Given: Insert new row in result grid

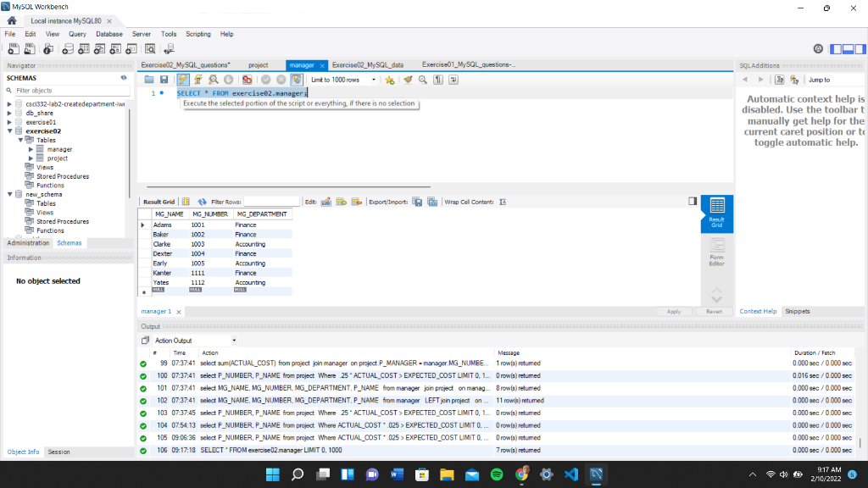Looking at the screenshot, I should click(x=341, y=202).
